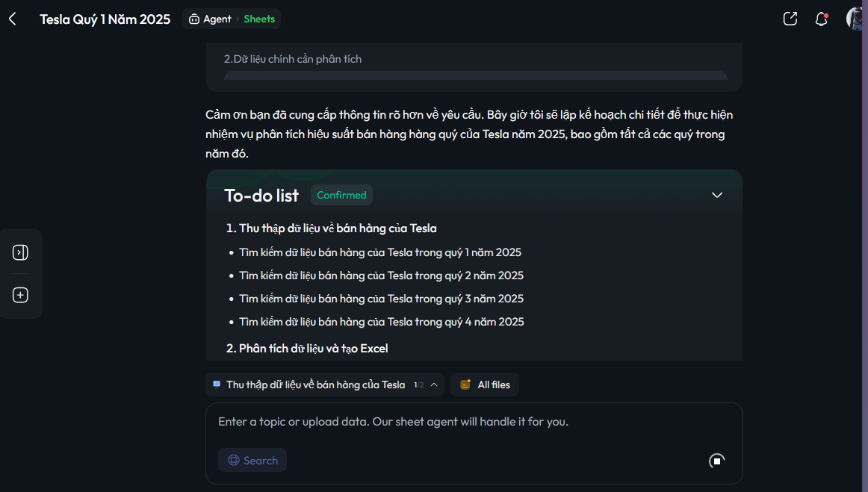Open the All files button
This screenshot has width=868, height=492.
pyautogui.click(x=485, y=384)
